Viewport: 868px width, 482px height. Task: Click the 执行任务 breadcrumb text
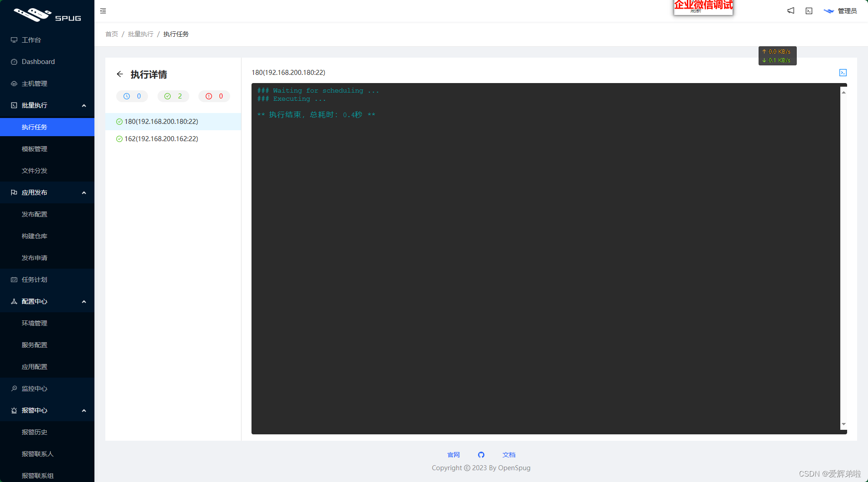pos(176,34)
